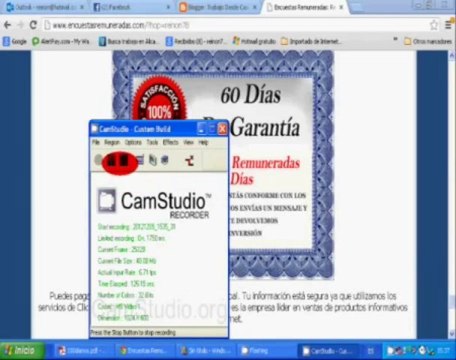Open the View menu in CamStudio
This screenshot has height=360, width=456.
point(188,142)
